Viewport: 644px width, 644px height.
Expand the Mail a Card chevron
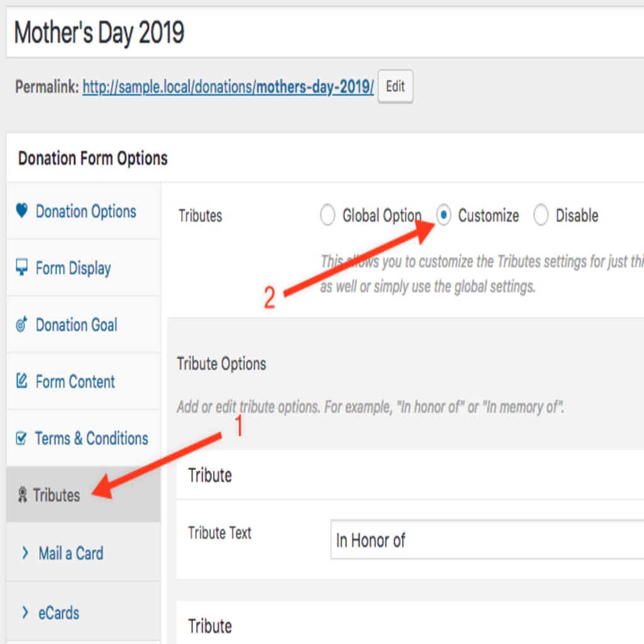(x=25, y=553)
